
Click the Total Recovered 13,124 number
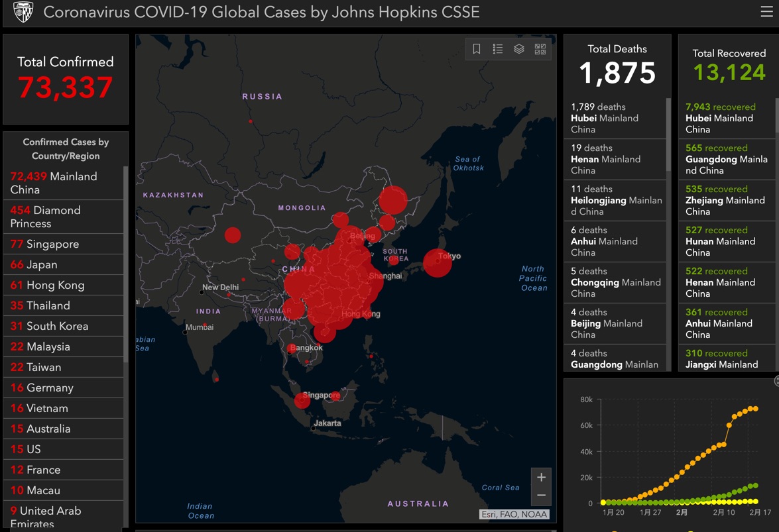[x=729, y=72]
